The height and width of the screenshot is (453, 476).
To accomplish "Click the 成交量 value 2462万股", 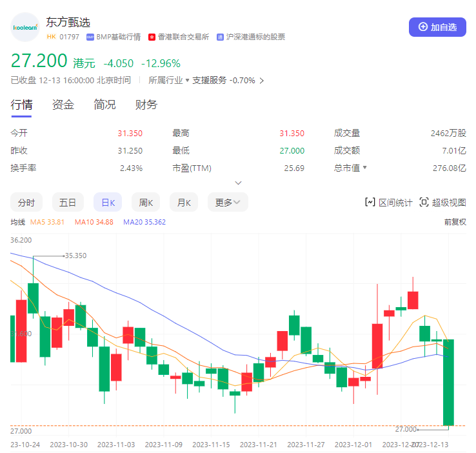I will (x=448, y=133).
